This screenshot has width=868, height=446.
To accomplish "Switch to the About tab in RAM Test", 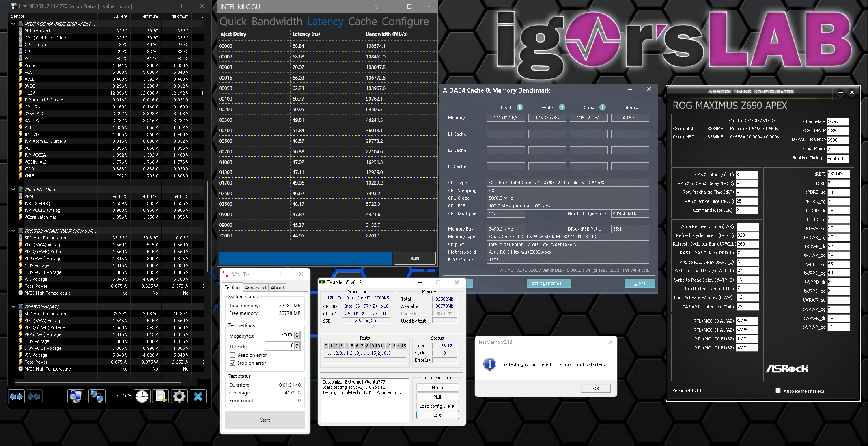I will [278, 288].
